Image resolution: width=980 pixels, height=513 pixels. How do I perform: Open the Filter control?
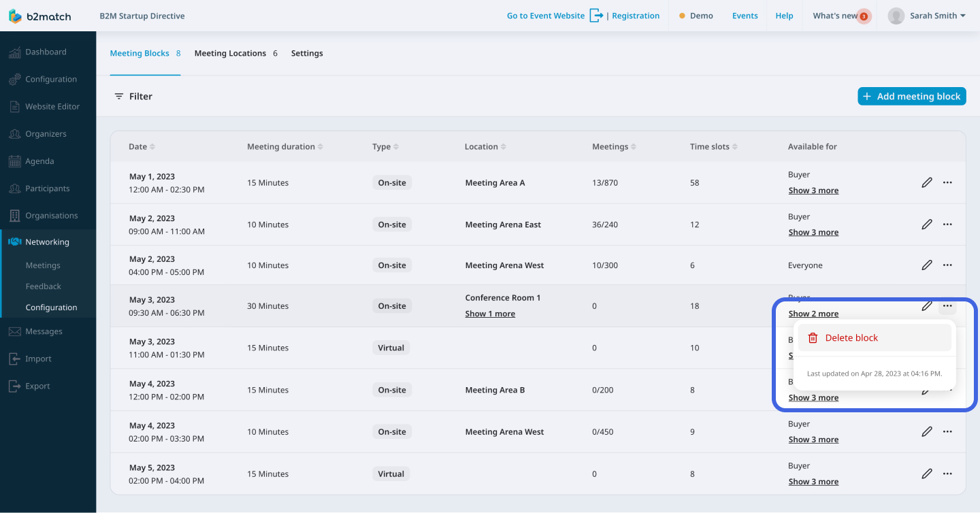pyautogui.click(x=133, y=97)
